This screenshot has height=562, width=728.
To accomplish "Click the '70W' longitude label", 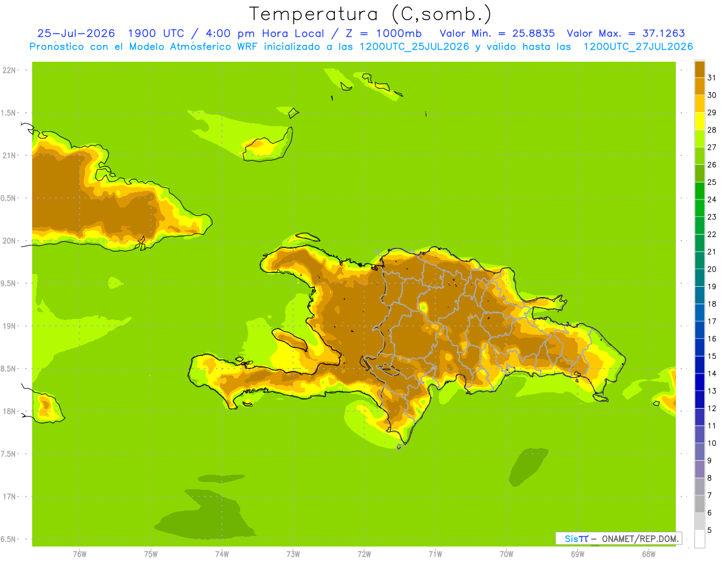I will coord(507,554).
